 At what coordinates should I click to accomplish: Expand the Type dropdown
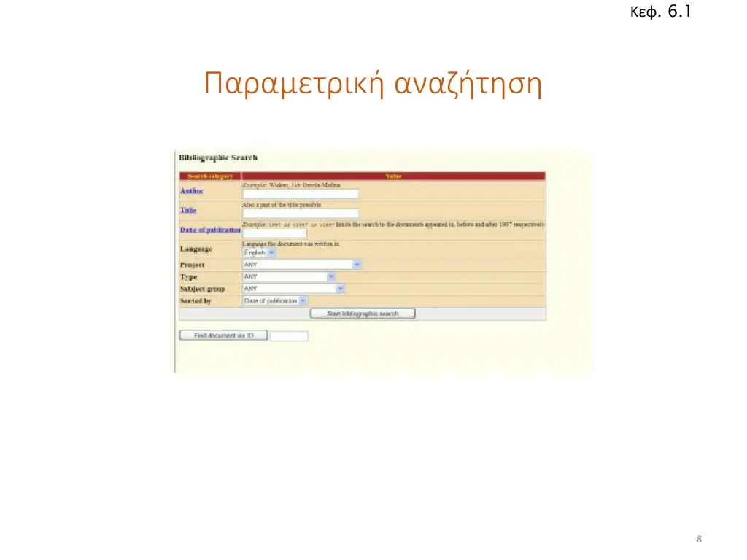click(x=289, y=276)
